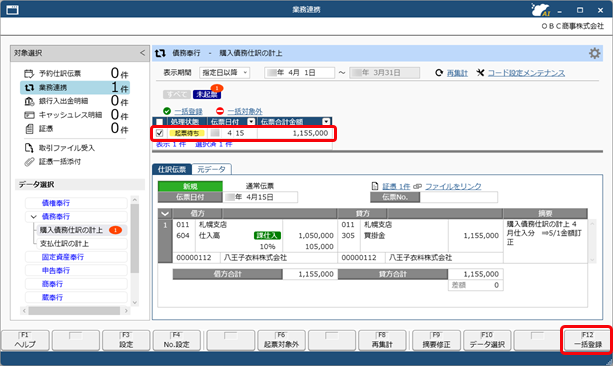This screenshot has height=366, width=613.
Task: Click the data selection vertical scrollbar
Action: click(x=135, y=251)
